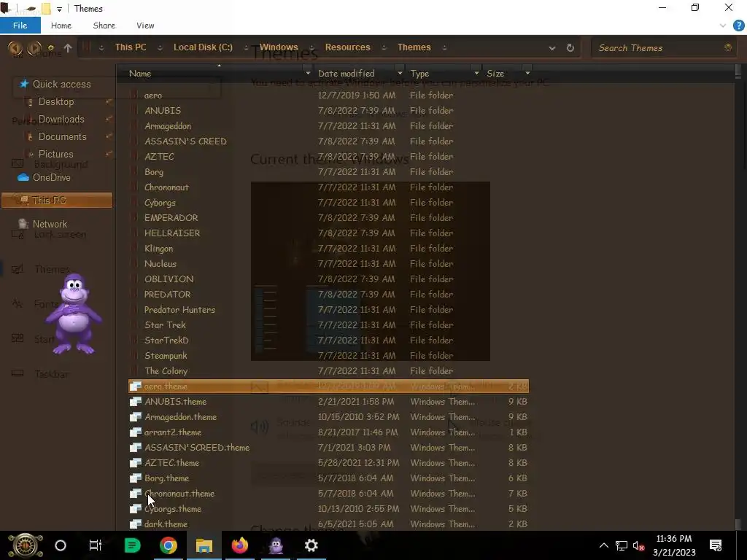Open the address bar history dropdown
The height and width of the screenshot is (560, 747).
pos(551,47)
